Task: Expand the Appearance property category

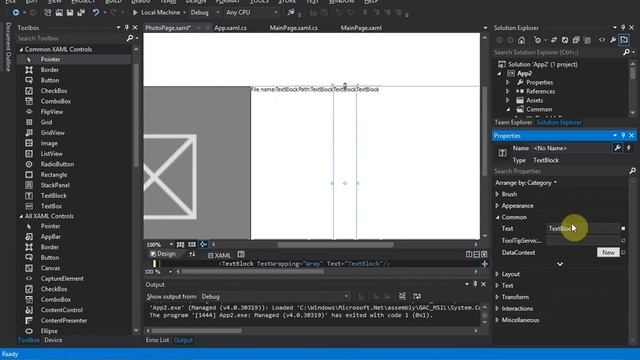Action: pyautogui.click(x=497, y=206)
